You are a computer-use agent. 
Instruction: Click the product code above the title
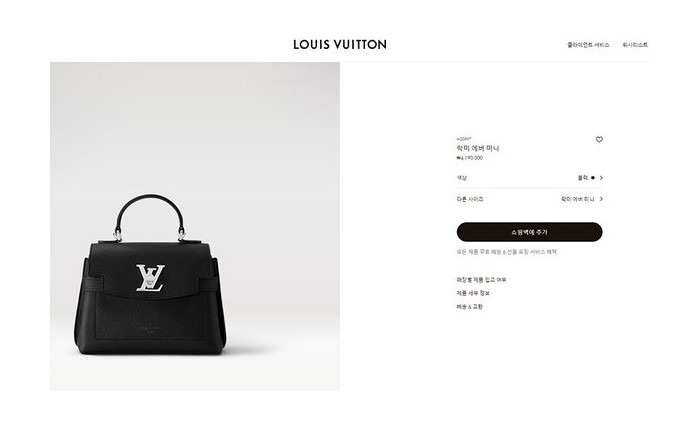point(464,139)
